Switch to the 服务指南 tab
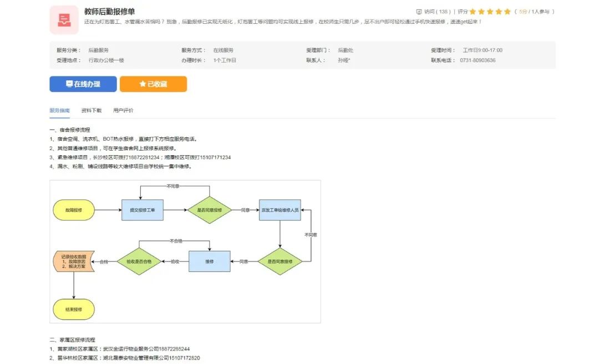 pos(59,110)
